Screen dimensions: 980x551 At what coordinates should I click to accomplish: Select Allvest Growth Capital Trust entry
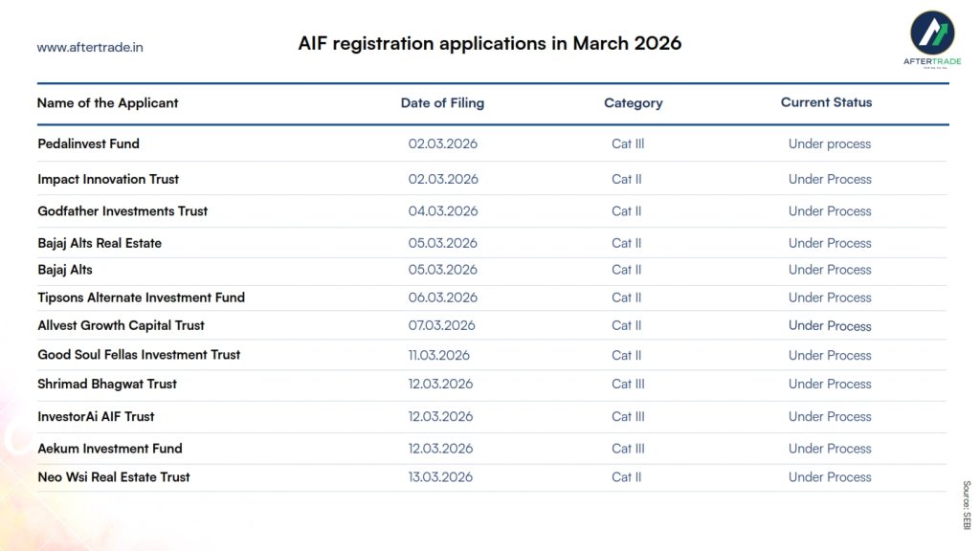(x=121, y=326)
